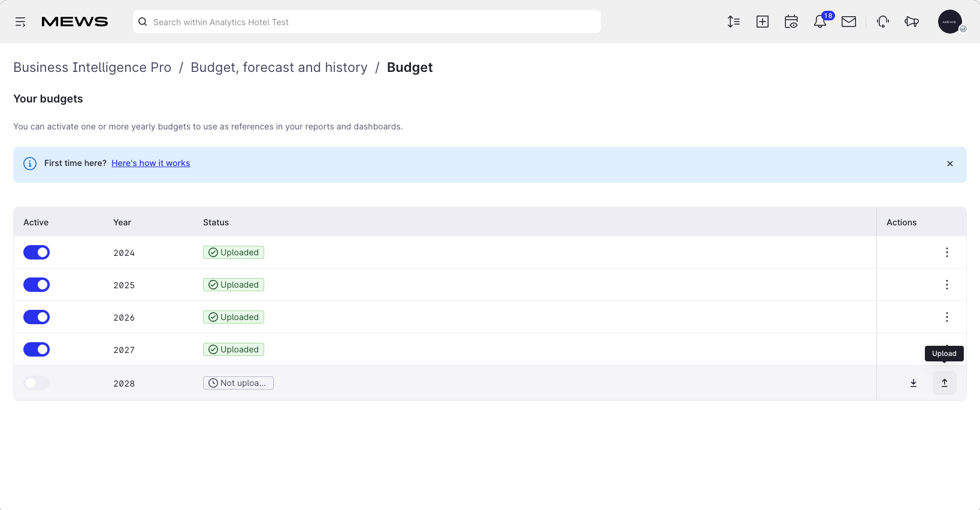Click the Your budgets heading
This screenshot has width=980, height=510.
coord(48,99)
